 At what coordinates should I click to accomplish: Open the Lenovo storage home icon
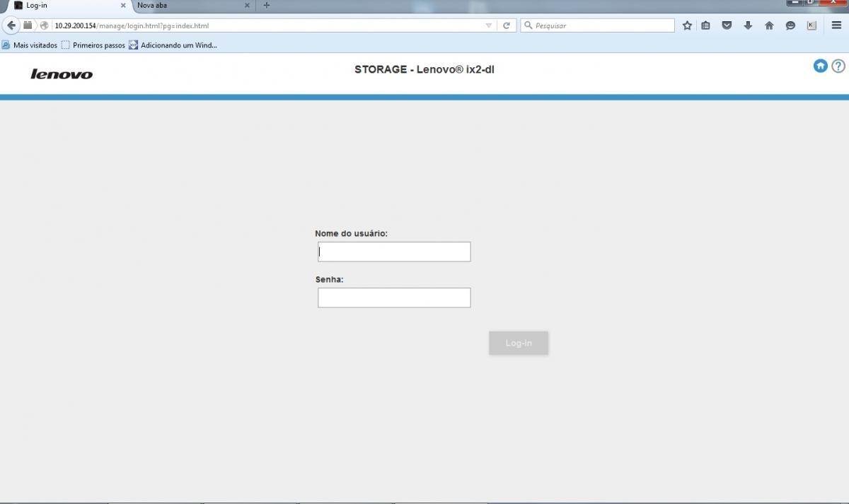[820, 66]
